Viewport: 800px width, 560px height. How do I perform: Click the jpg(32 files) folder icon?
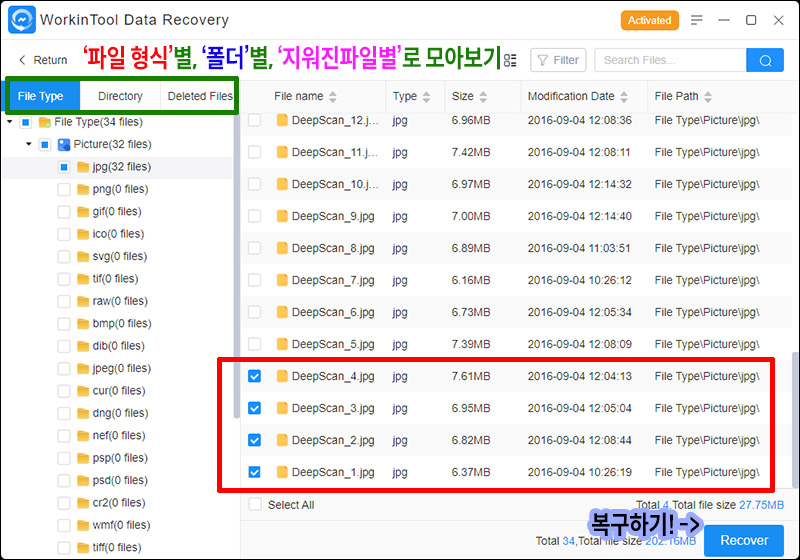[x=83, y=167]
